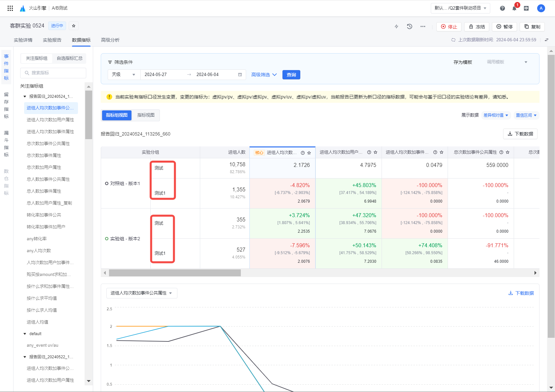Select tree item 按什么求平均值
This screenshot has width=555, height=392.
42,298
